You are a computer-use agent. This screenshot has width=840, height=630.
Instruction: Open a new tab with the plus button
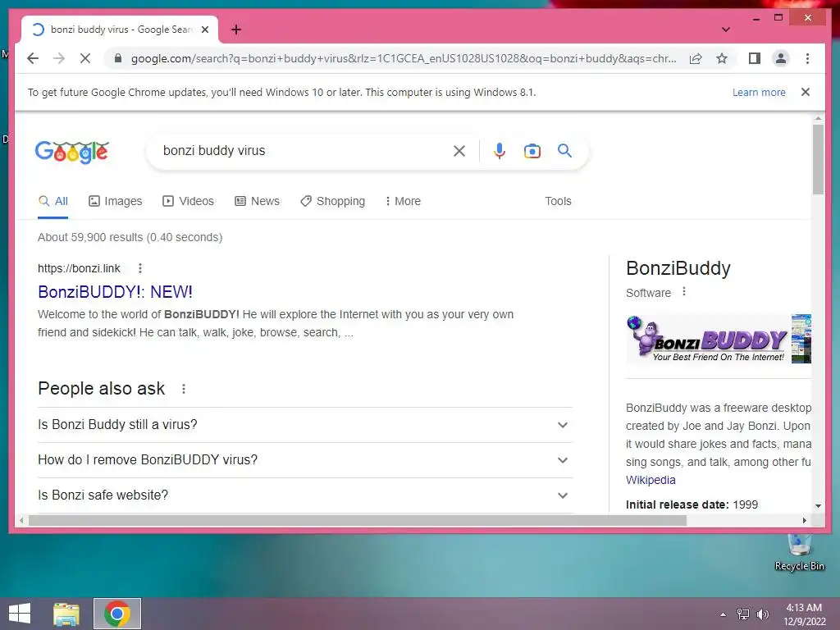(x=236, y=30)
